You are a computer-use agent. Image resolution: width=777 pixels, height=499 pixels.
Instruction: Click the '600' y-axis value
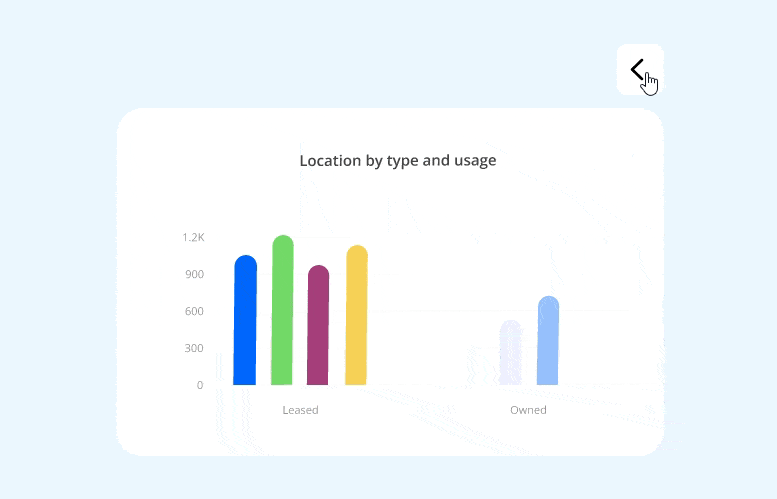[x=194, y=311]
